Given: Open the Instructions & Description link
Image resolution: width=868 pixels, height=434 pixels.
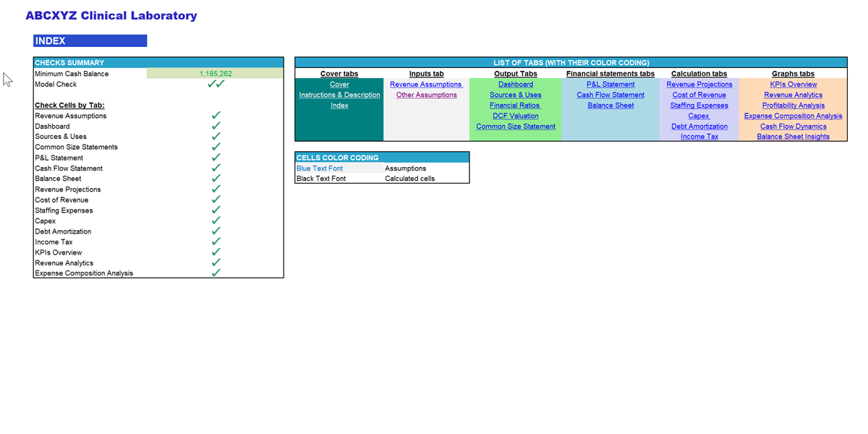Looking at the screenshot, I should tap(339, 95).
